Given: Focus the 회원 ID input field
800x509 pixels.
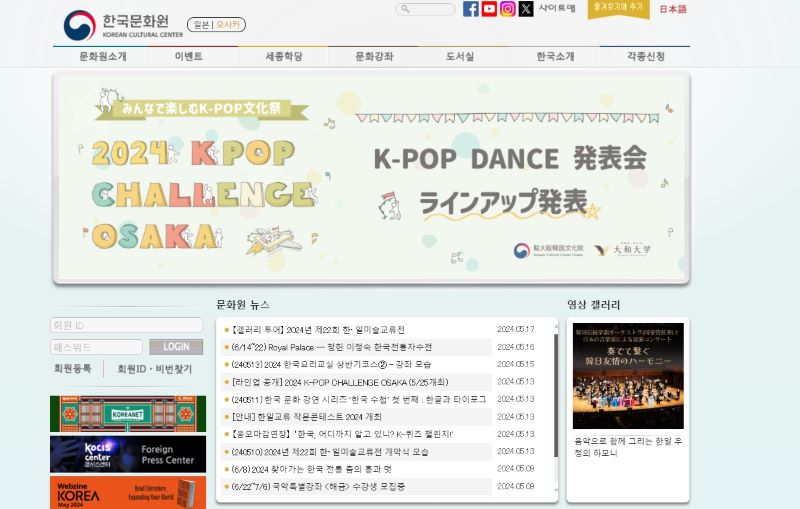Looking at the screenshot, I should point(127,325).
